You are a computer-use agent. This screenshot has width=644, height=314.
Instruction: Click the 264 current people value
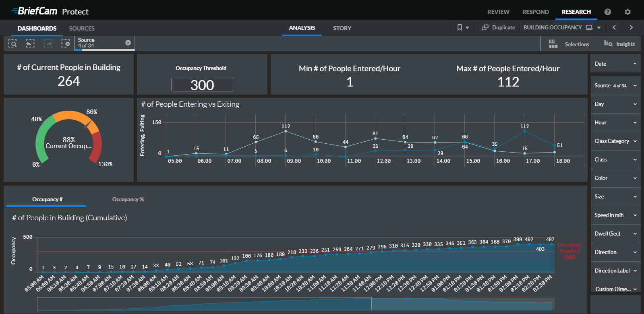(x=69, y=81)
